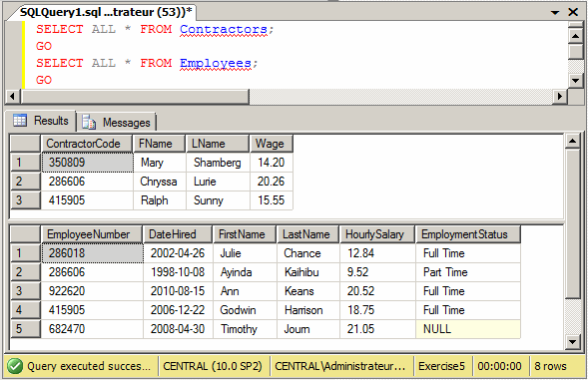
Task: Click the Employees table name in the query
Action: tap(216, 63)
